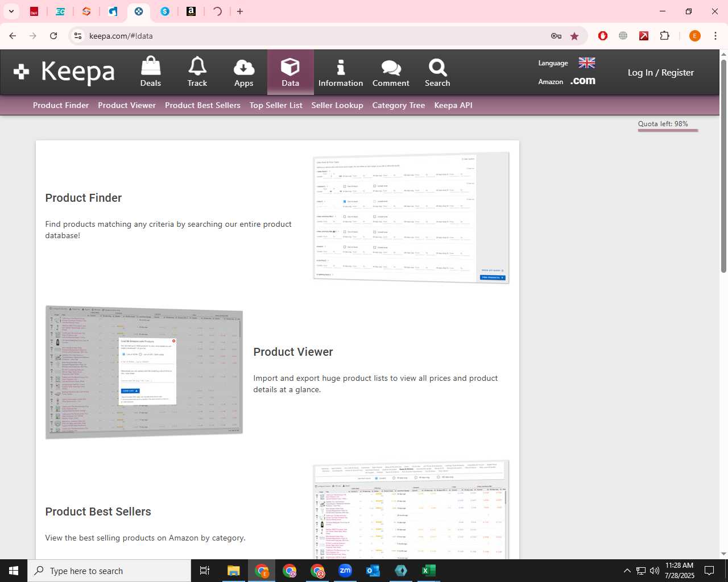Open Product Viewer submenu tab
This screenshot has height=582, width=728.
(x=127, y=105)
